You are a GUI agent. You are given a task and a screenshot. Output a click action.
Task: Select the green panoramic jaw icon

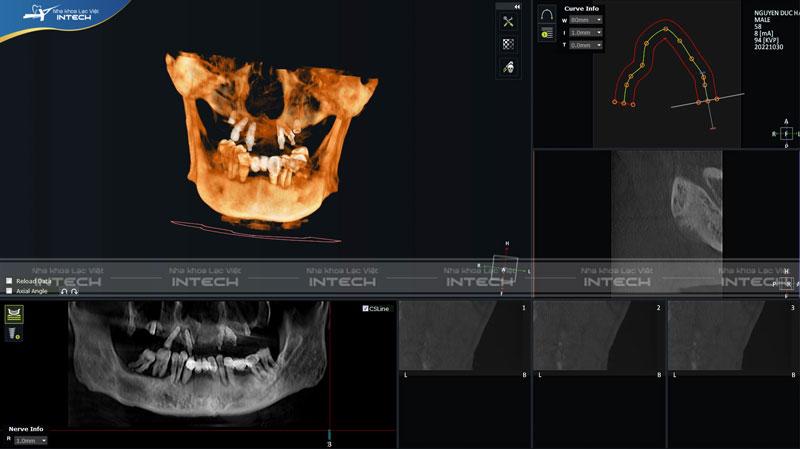click(14, 314)
